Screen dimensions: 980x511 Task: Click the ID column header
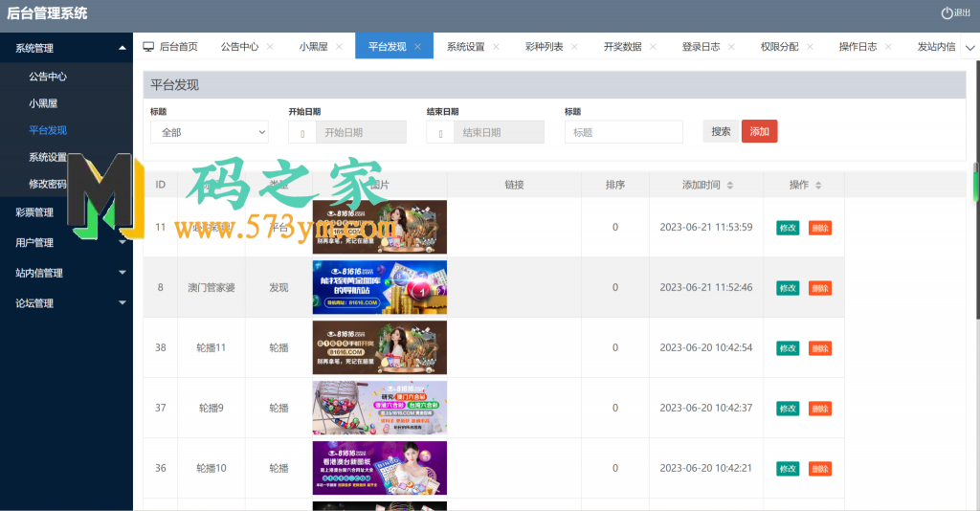click(161, 185)
